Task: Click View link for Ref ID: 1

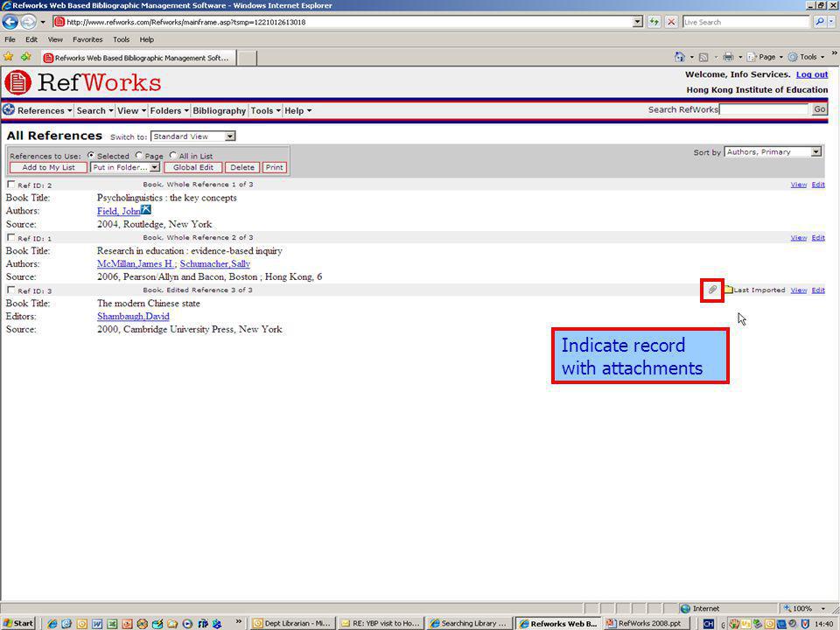Action: [799, 237]
